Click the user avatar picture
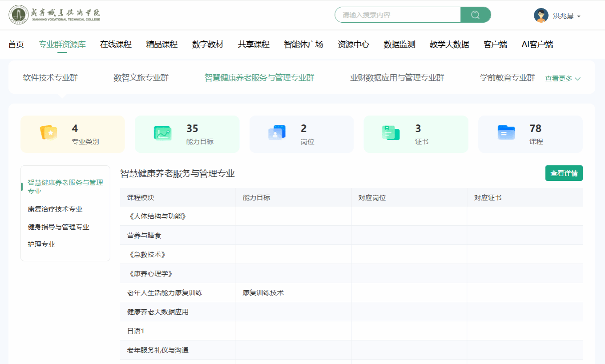 (541, 16)
